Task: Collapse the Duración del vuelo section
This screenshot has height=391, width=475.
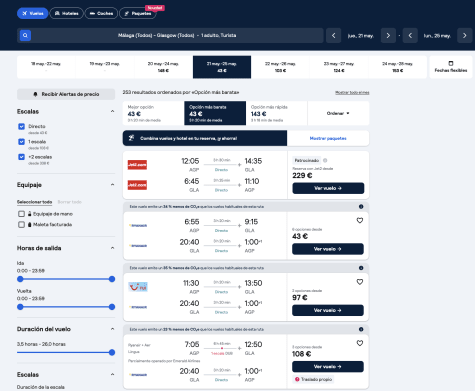Action: pyautogui.click(x=112, y=329)
